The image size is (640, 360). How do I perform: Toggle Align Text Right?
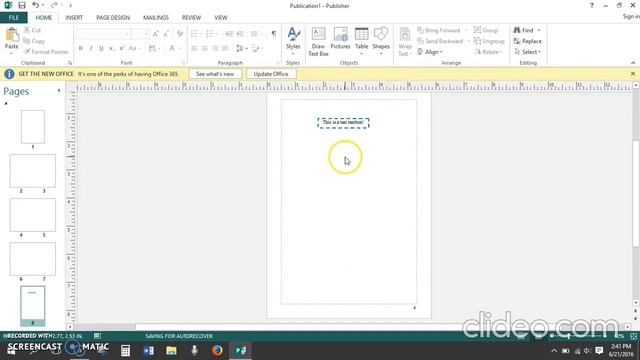(215, 48)
